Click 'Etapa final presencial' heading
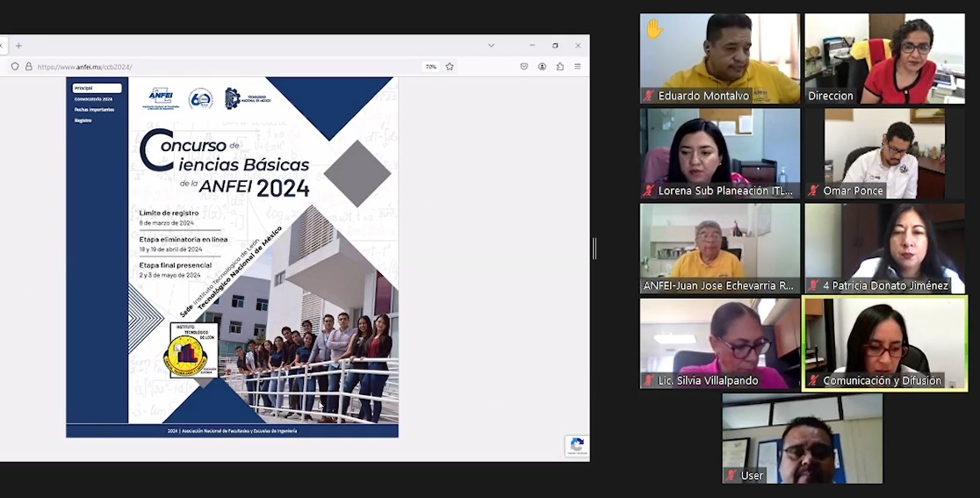This screenshot has height=498, width=980. [x=175, y=265]
